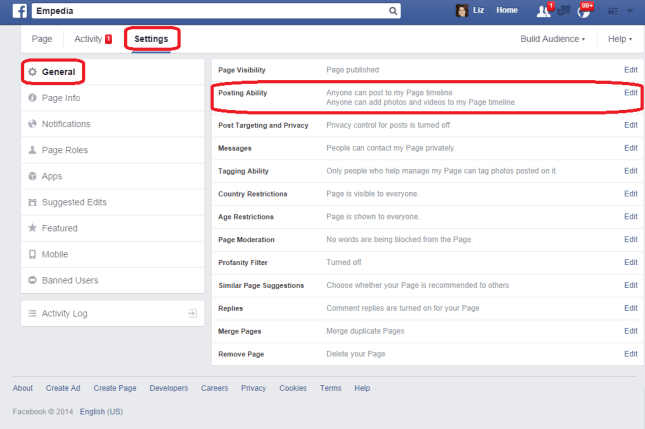The height and width of the screenshot is (429, 645).
Task: Click the Featured star icon
Action: pos(32,228)
